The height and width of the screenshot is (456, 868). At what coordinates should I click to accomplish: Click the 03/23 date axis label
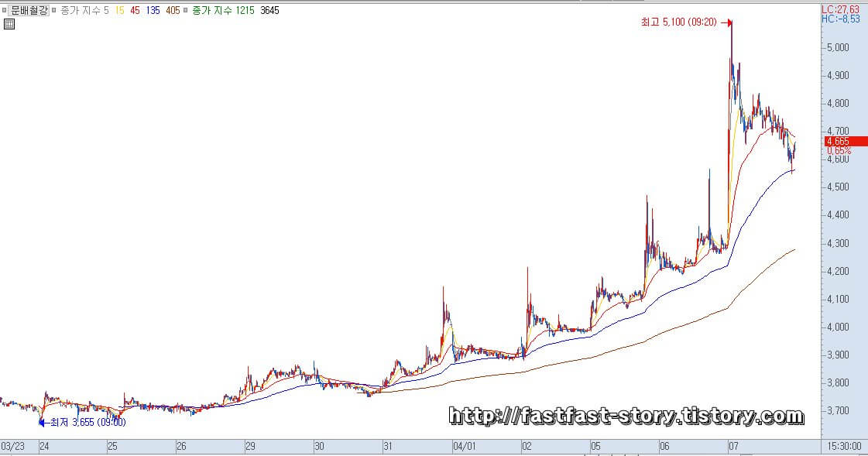click(12, 446)
